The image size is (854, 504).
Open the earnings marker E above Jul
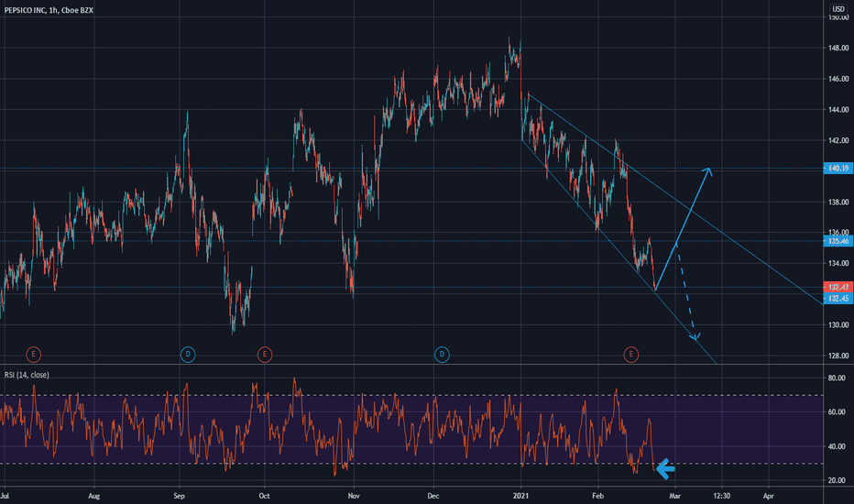33,355
